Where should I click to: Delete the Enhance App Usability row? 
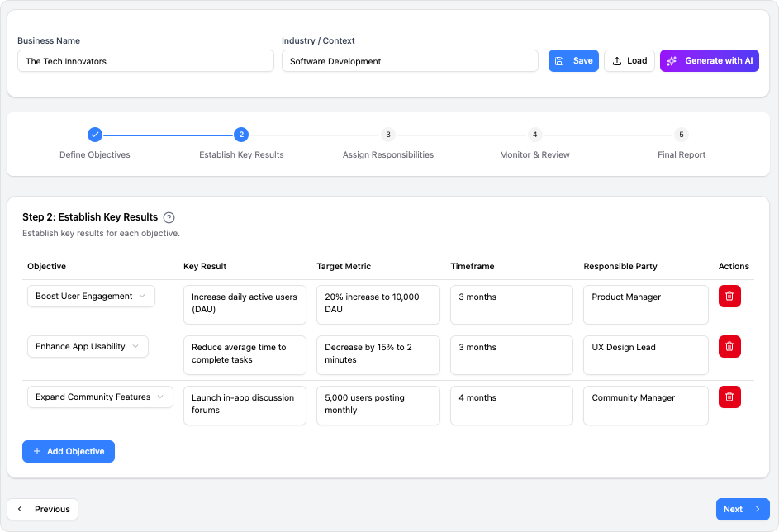point(729,346)
